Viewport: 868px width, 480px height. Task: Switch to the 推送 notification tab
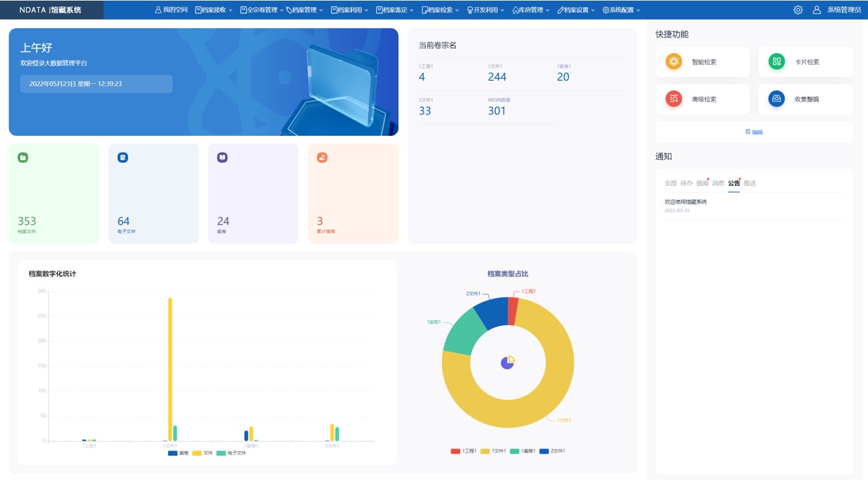pos(750,183)
